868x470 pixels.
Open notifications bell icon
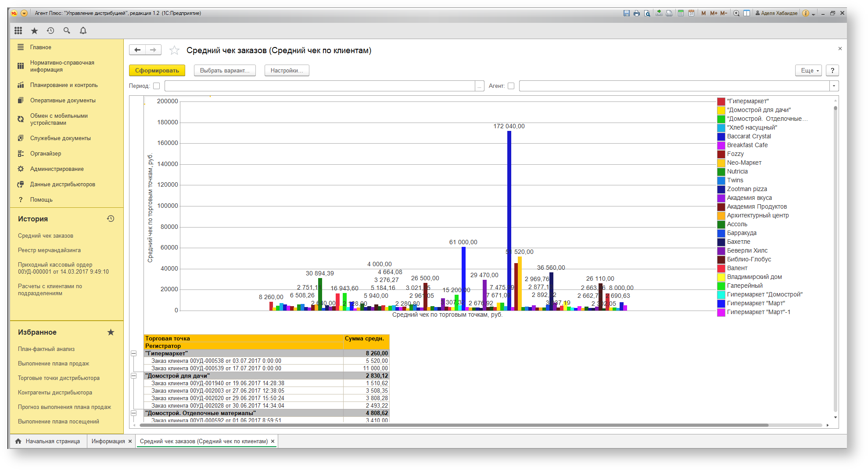click(x=83, y=30)
